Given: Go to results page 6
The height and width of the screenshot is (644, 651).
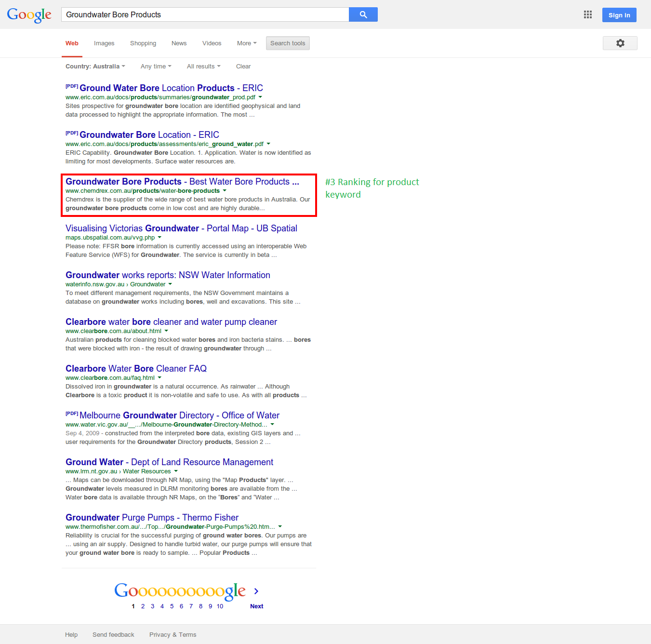Looking at the screenshot, I should (181, 606).
